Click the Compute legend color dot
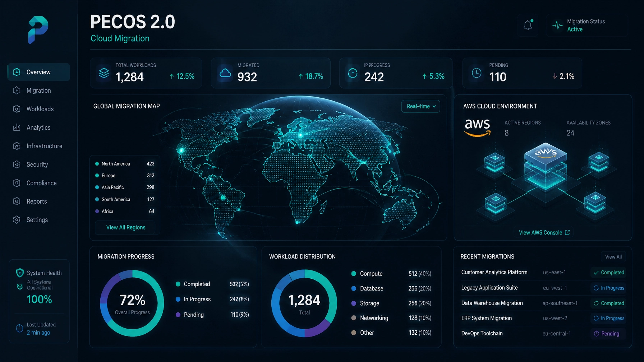 click(x=354, y=274)
